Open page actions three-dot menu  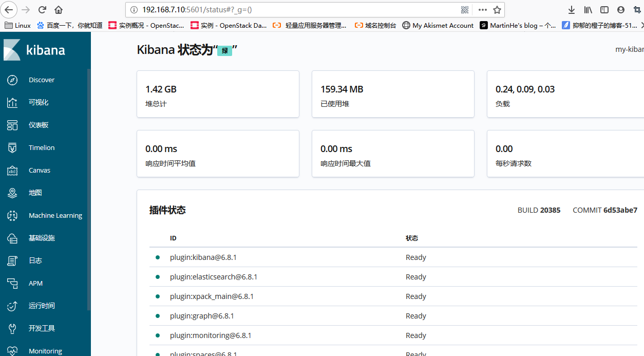point(482,10)
